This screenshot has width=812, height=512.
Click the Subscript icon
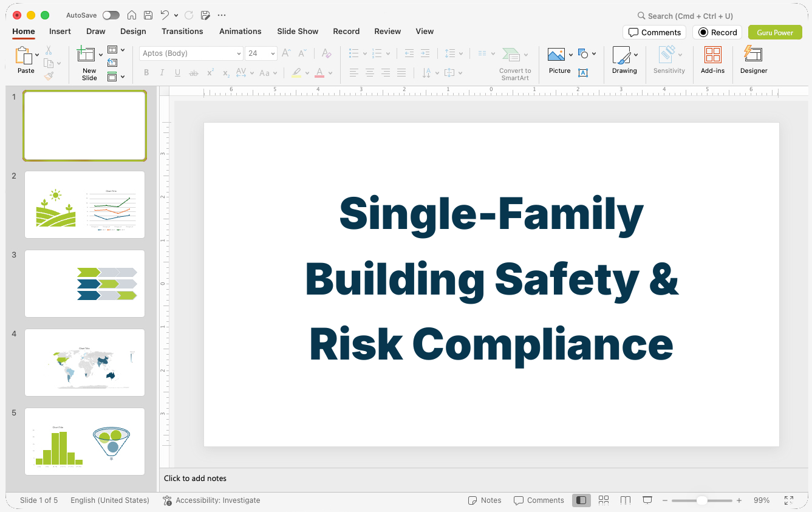pos(226,73)
